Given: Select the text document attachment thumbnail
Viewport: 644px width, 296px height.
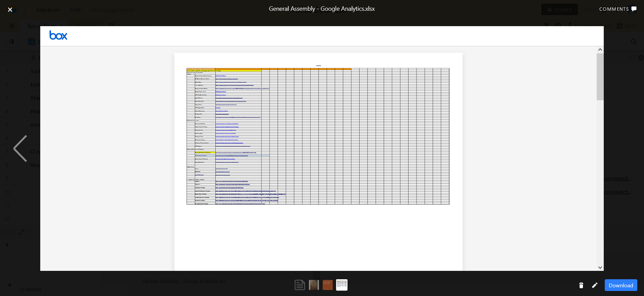Looking at the screenshot, I should click(x=300, y=285).
